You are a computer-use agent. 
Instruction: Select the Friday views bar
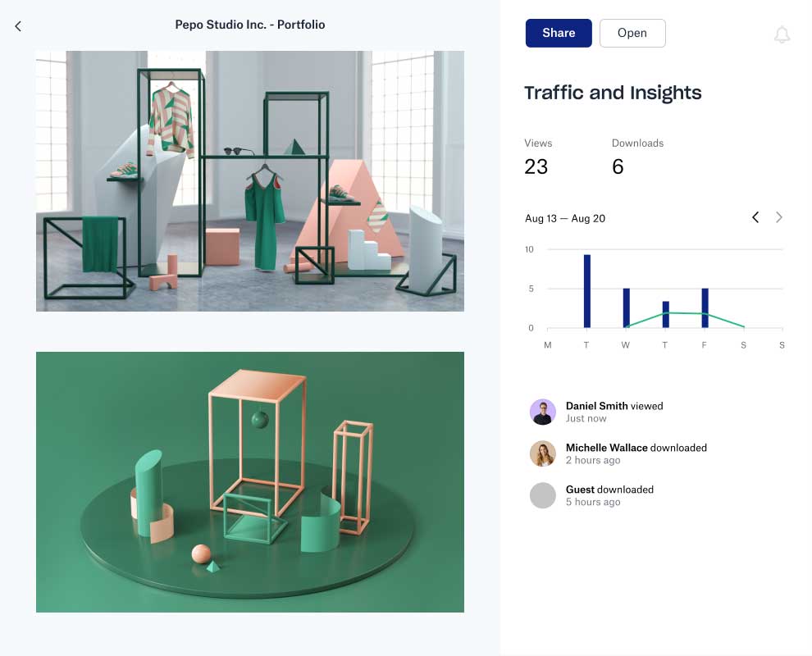[705, 307]
